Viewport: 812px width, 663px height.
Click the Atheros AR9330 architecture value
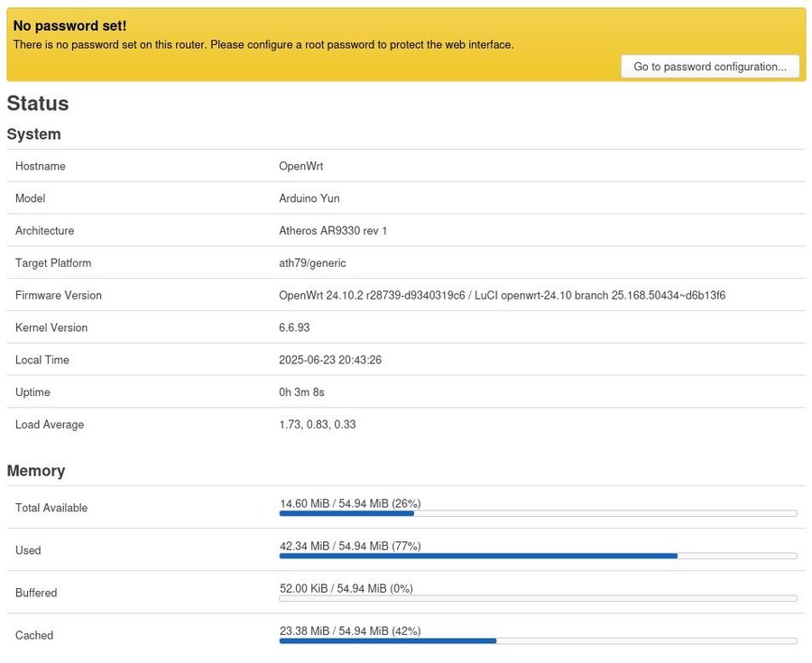333,231
